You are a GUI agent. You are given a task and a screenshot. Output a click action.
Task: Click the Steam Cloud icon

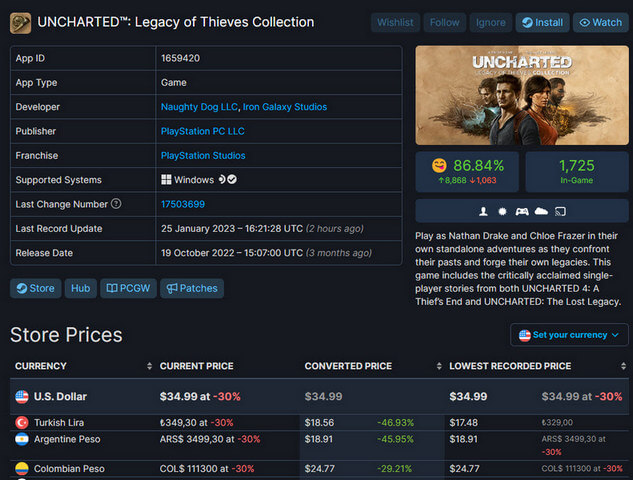(541, 211)
